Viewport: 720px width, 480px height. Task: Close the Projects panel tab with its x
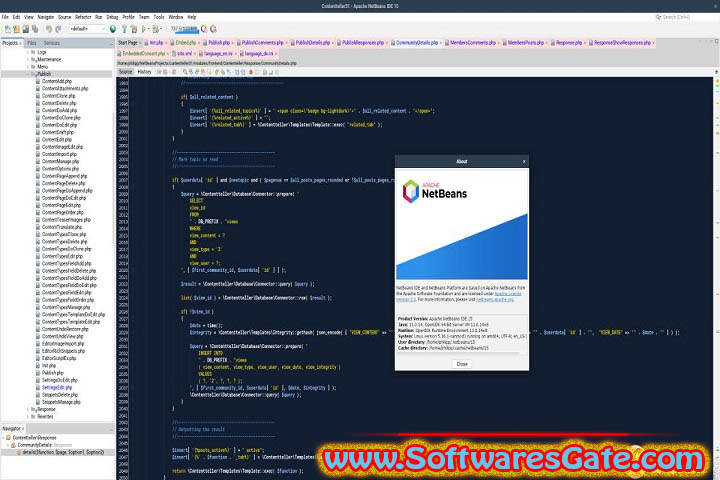pyautogui.click(x=21, y=43)
